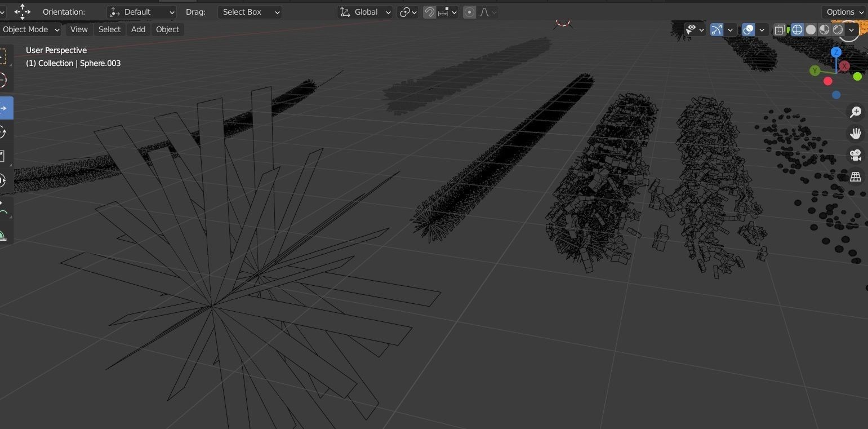The width and height of the screenshot is (868, 429).
Task: Open proportional editing falloff dropdown
Action: (487, 12)
